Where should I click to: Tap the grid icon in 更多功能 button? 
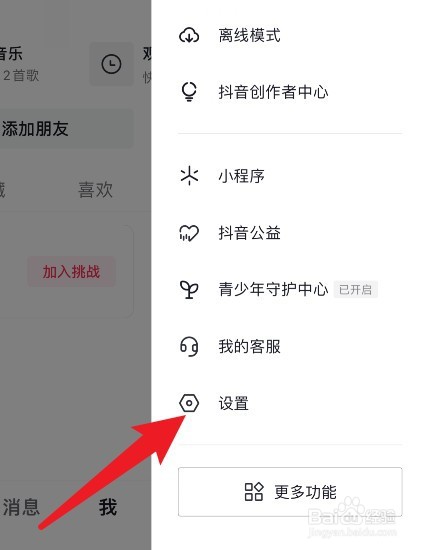tap(254, 492)
